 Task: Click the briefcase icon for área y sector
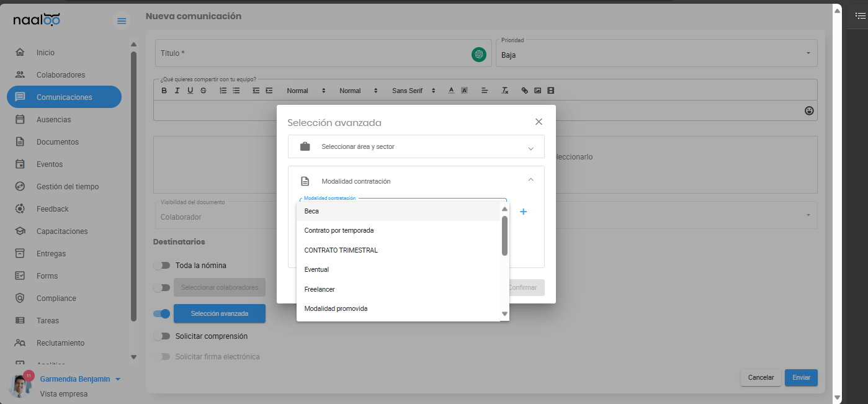305,147
